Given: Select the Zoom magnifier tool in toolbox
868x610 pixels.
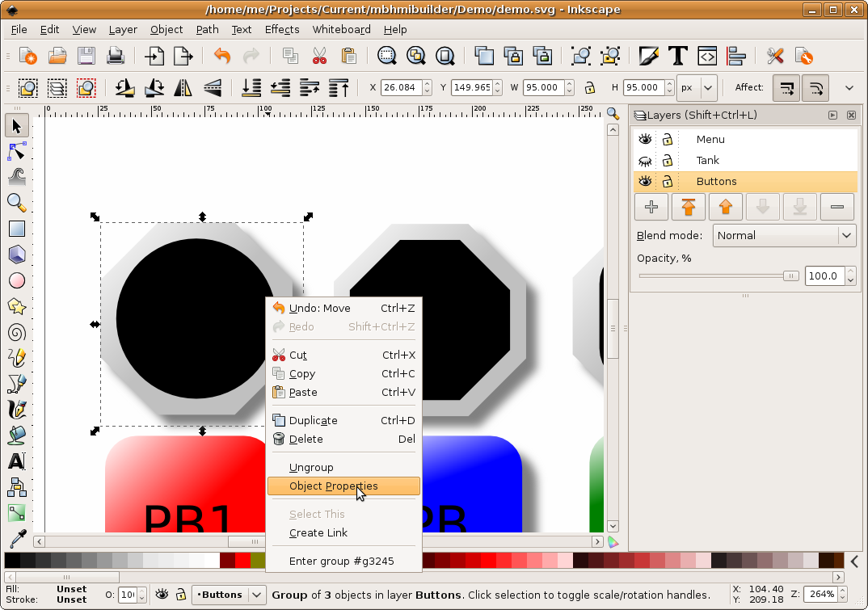Looking at the screenshot, I should click(17, 203).
